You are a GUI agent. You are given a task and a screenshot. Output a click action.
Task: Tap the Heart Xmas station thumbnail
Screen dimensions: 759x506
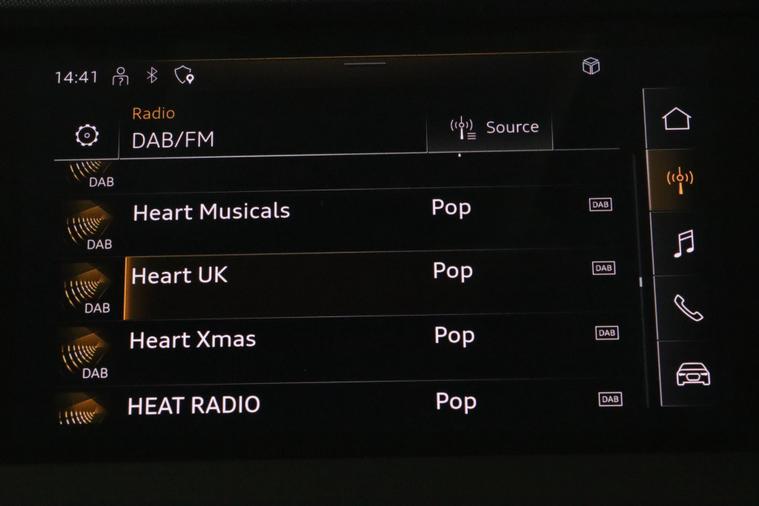click(x=85, y=354)
